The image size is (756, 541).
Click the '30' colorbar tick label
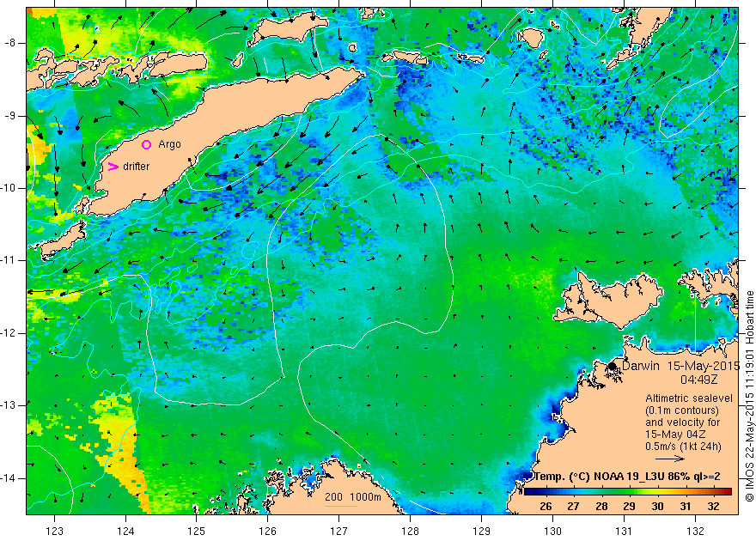coord(657,507)
